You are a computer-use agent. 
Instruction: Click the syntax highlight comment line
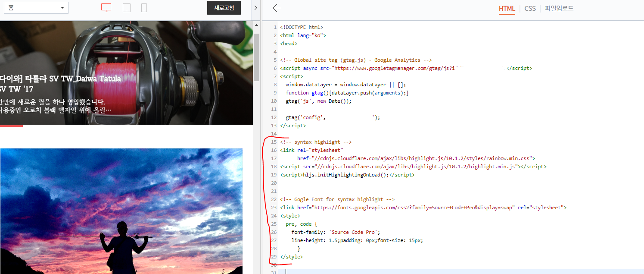pyautogui.click(x=316, y=142)
